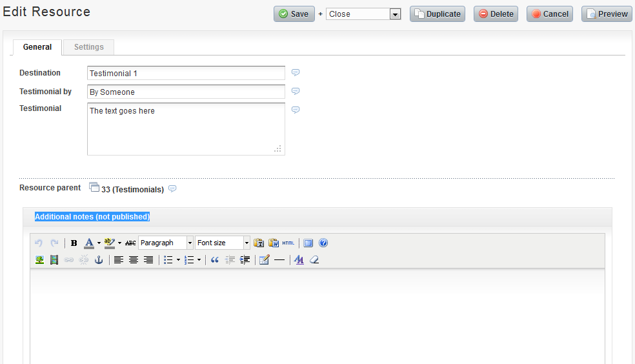The image size is (635, 364).
Task: Open the HTML source editor
Action: pos(288,243)
